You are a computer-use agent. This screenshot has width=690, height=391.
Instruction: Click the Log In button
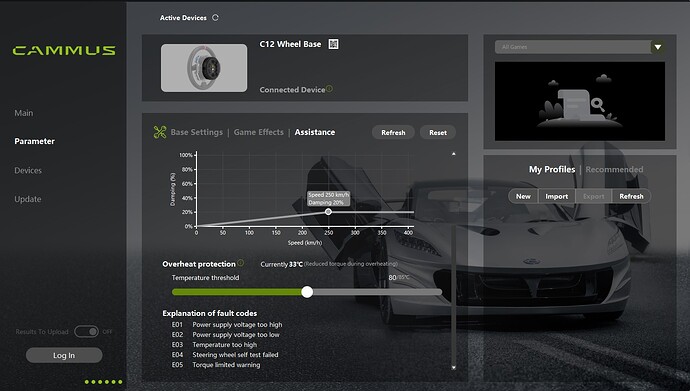(x=64, y=355)
